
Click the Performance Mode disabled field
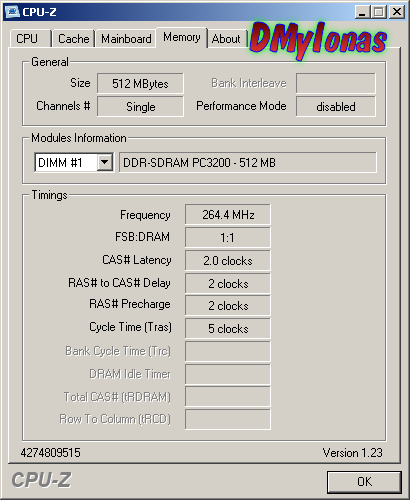coord(336,107)
